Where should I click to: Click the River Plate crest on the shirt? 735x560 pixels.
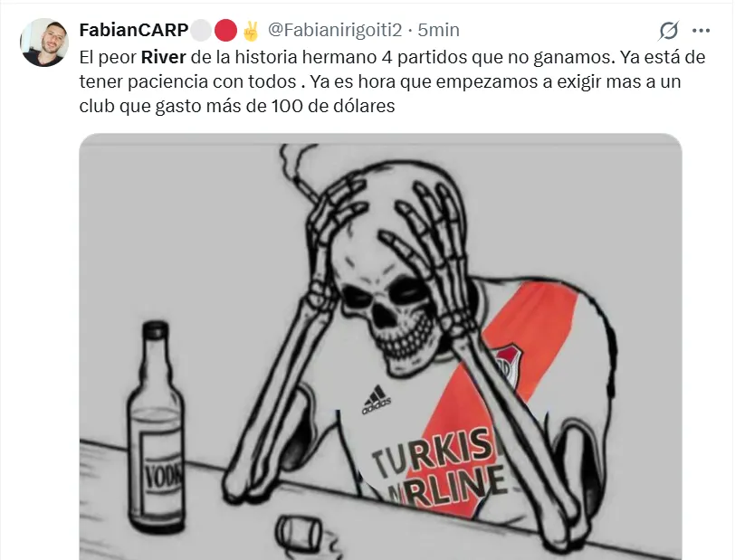(509, 364)
